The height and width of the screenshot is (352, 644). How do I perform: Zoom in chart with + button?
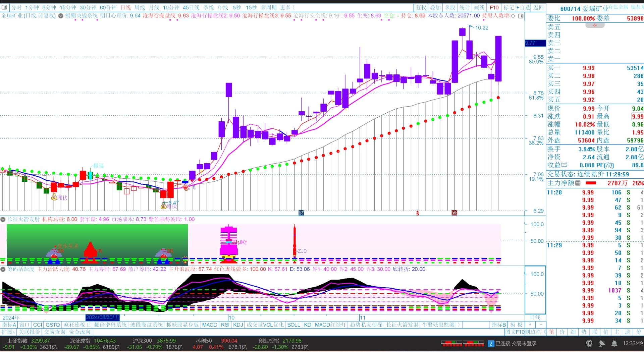[530, 325]
